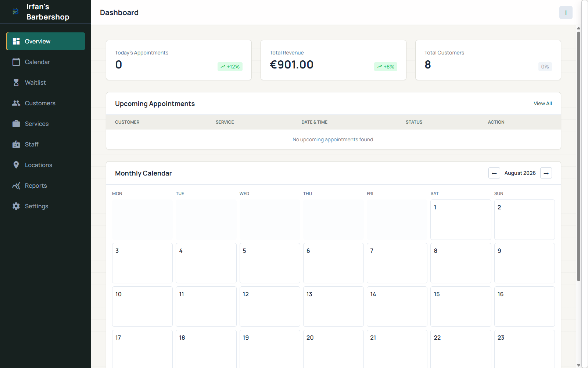
Task: Select August 1 in calendar
Action: pyautogui.click(x=461, y=220)
